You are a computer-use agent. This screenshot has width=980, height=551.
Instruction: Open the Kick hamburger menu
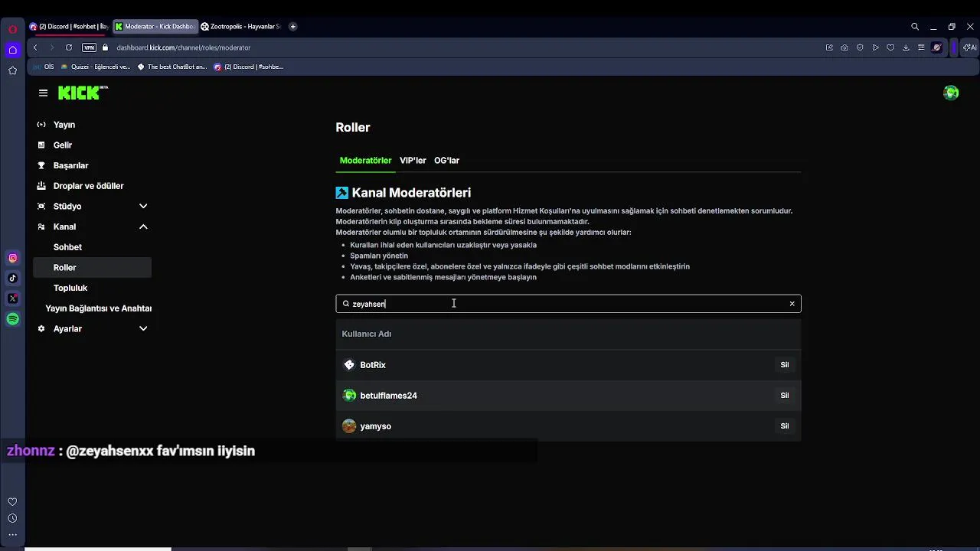pos(43,93)
